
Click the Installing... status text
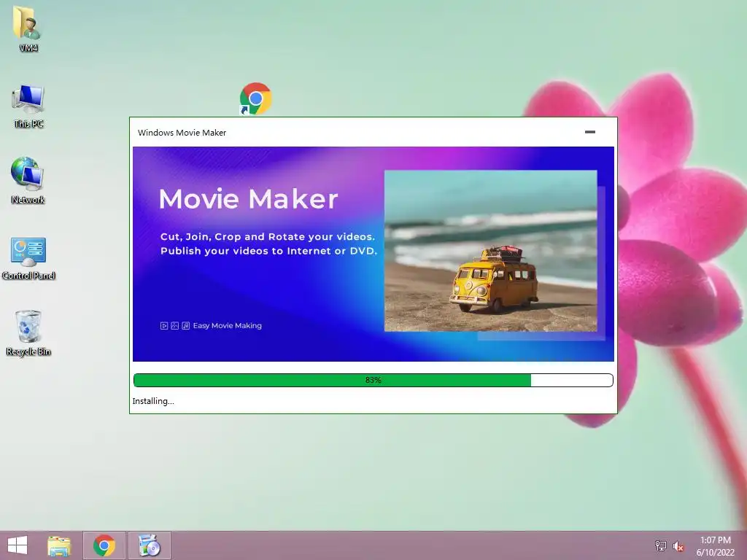pyautogui.click(x=153, y=401)
